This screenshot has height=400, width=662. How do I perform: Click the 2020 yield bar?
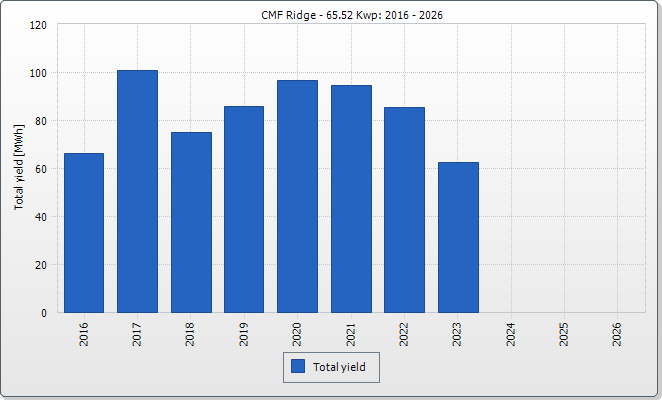297,196
